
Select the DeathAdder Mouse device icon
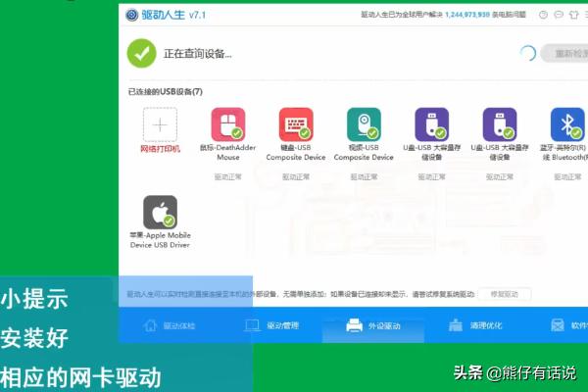(x=228, y=124)
